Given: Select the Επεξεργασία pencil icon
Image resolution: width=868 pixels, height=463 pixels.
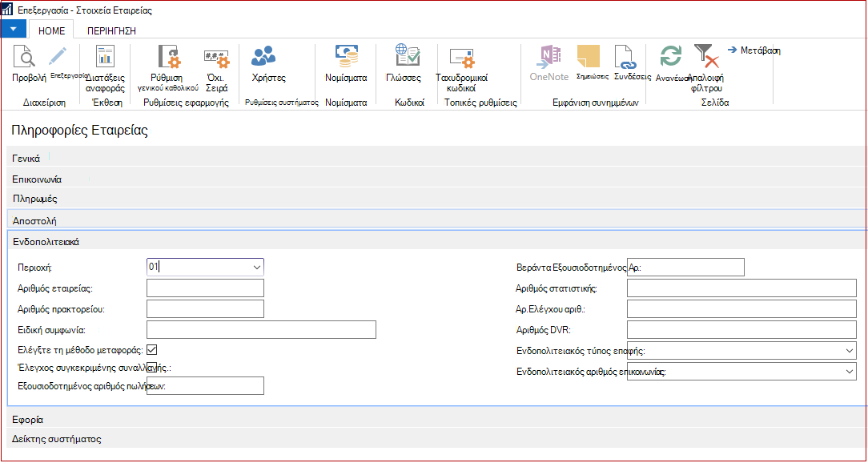Looking at the screenshot, I should click(57, 56).
